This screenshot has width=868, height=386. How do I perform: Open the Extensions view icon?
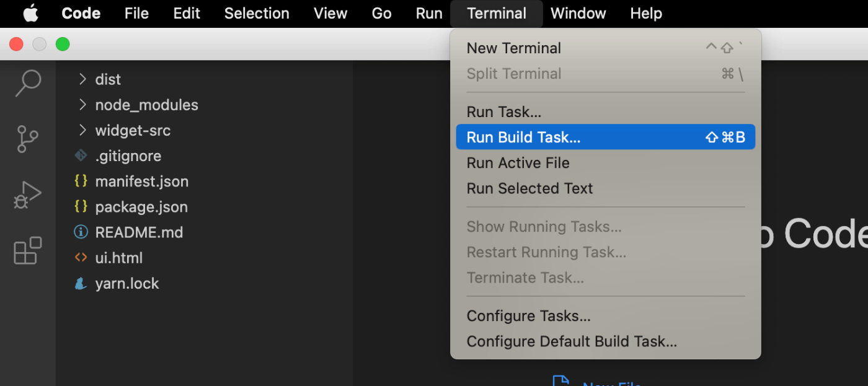click(x=27, y=250)
